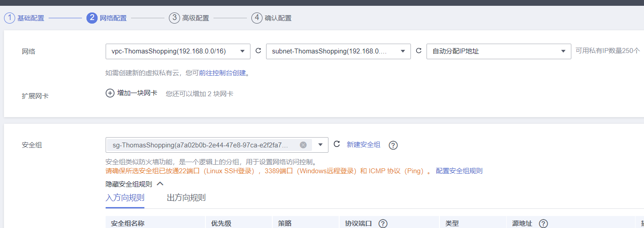
Task: Open help icon next to 源地址
Action: coord(543,224)
